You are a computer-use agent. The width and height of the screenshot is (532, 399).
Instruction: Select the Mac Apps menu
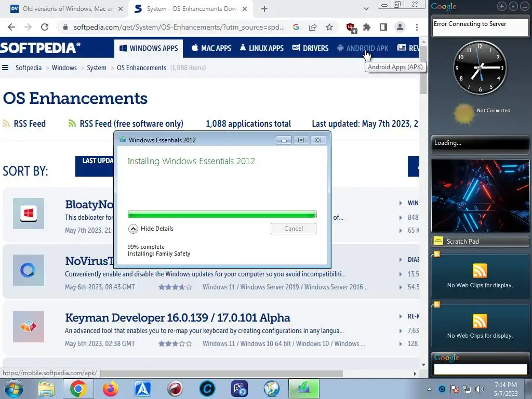(x=211, y=48)
